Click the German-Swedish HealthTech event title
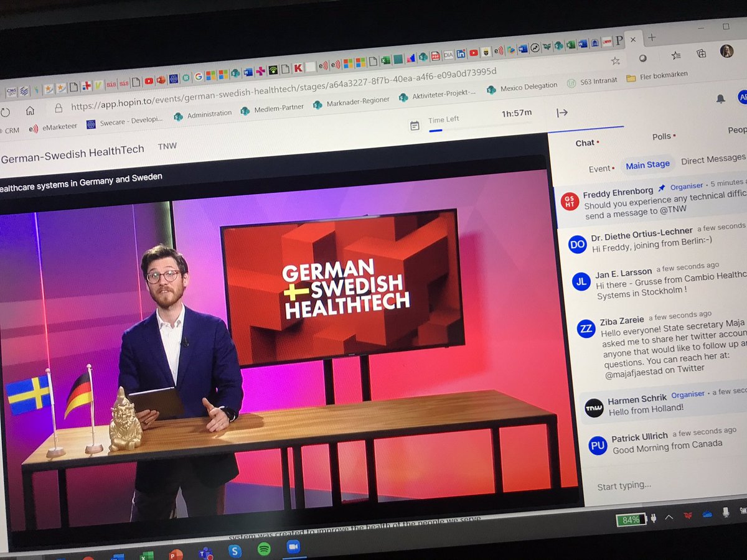Viewport: 747px width, 560px height. [x=72, y=152]
